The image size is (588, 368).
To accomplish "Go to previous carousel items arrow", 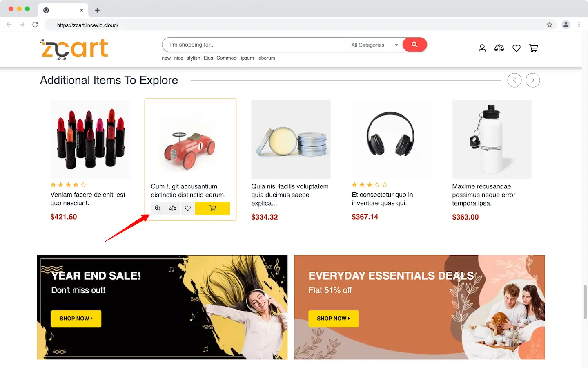I will coord(514,80).
